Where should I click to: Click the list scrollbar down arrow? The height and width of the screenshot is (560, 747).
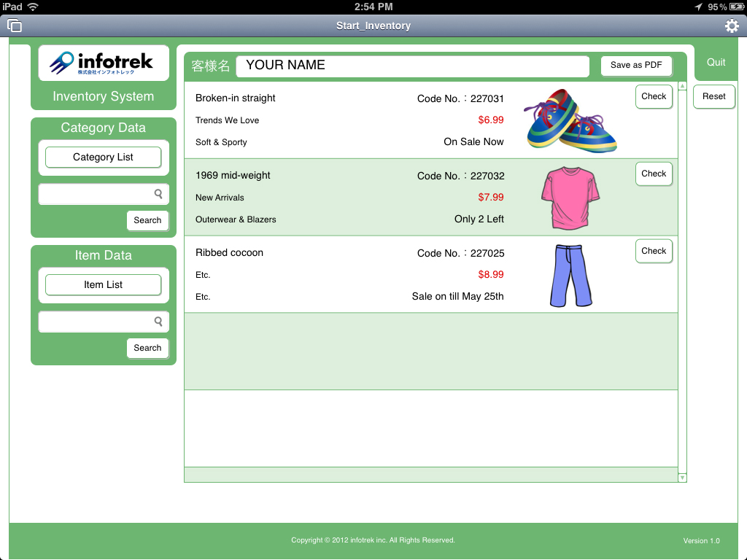coord(682,478)
